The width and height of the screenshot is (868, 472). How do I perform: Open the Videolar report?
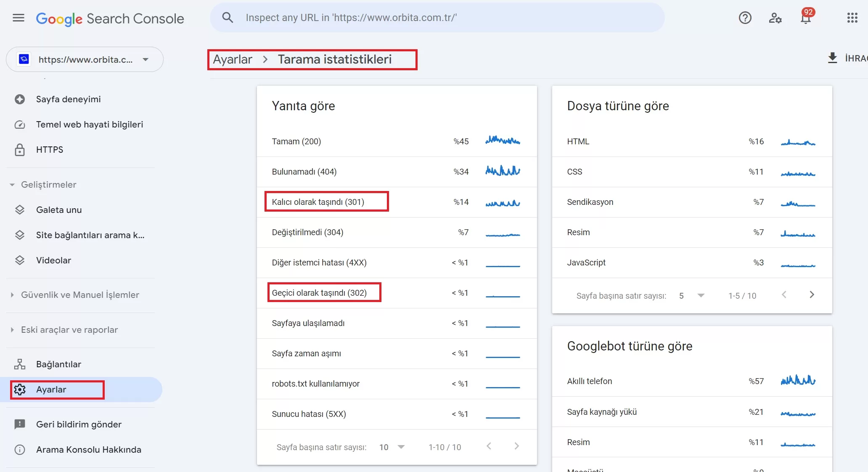(81, 260)
